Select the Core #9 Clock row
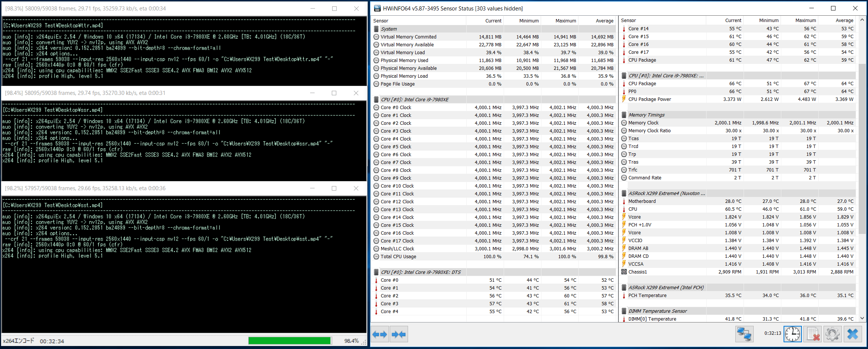Image resolution: width=868 pixels, height=349 pixels. [x=494, y=178]
